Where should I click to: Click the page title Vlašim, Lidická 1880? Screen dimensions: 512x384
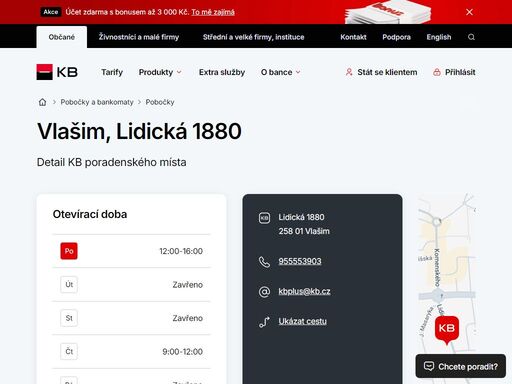coord(139,131)
